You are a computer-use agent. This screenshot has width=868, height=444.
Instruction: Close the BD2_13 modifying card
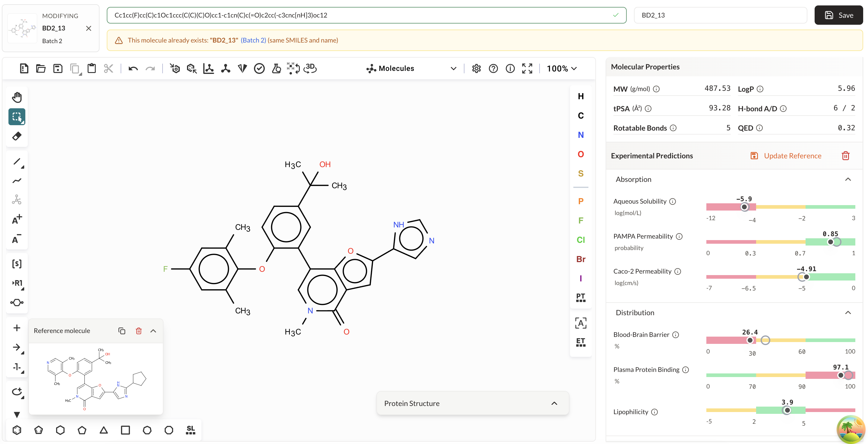pyautogui.click(x=89, y=28)
